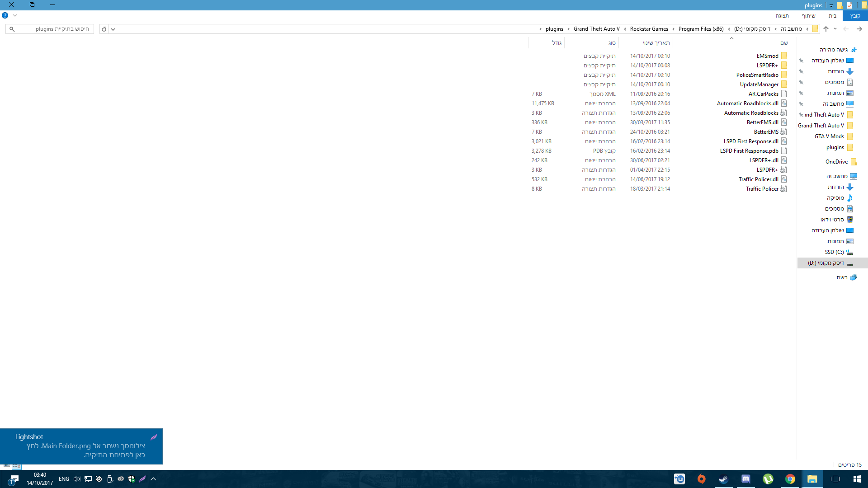Expand the ribbon with chevron arrow
This screenshot has height=488, width=868.
pos(15,15)
